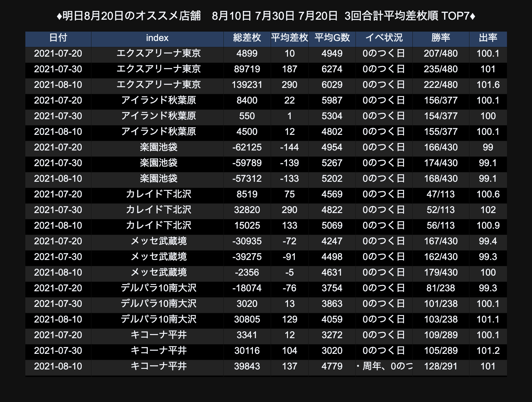Screen dimensions: 532x402
Task: Click average games 5987
Action: [x=332, y=100]
